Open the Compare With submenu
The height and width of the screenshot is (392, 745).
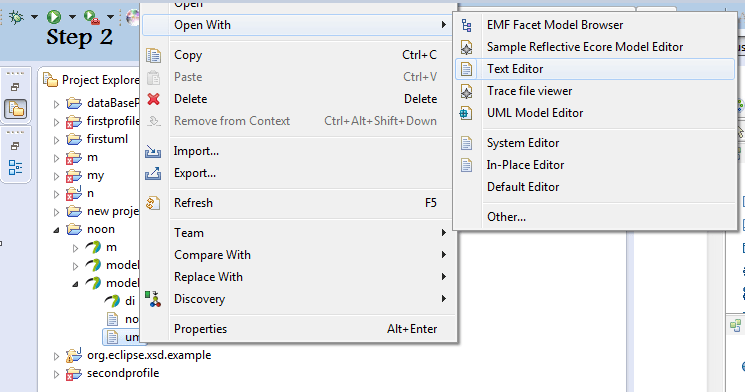coord(298,255)
